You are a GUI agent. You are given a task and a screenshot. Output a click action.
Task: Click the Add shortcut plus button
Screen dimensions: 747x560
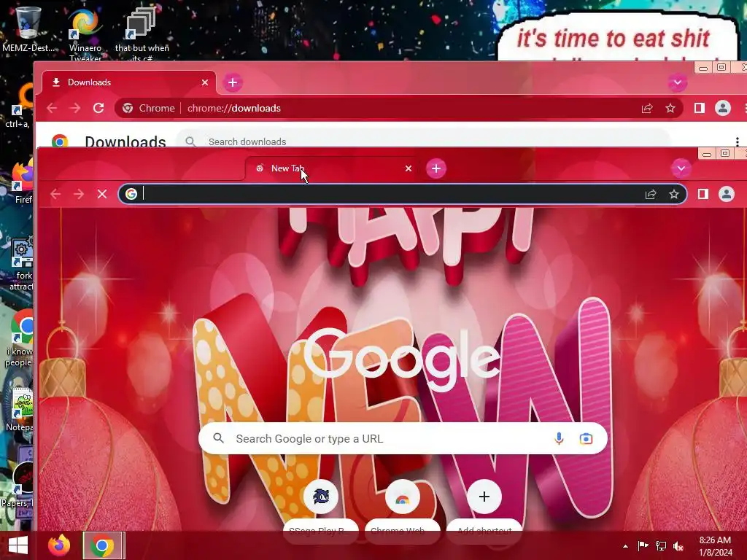pos(484,497)
